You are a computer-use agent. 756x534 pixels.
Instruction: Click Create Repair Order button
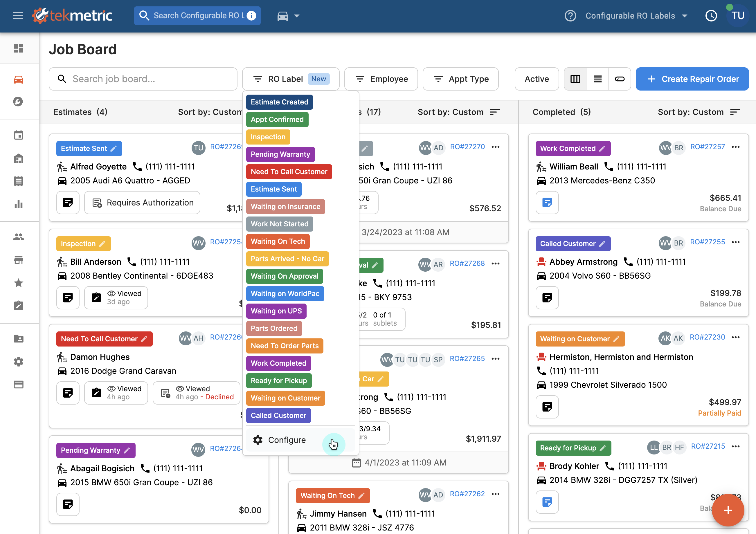coord(692,79)
